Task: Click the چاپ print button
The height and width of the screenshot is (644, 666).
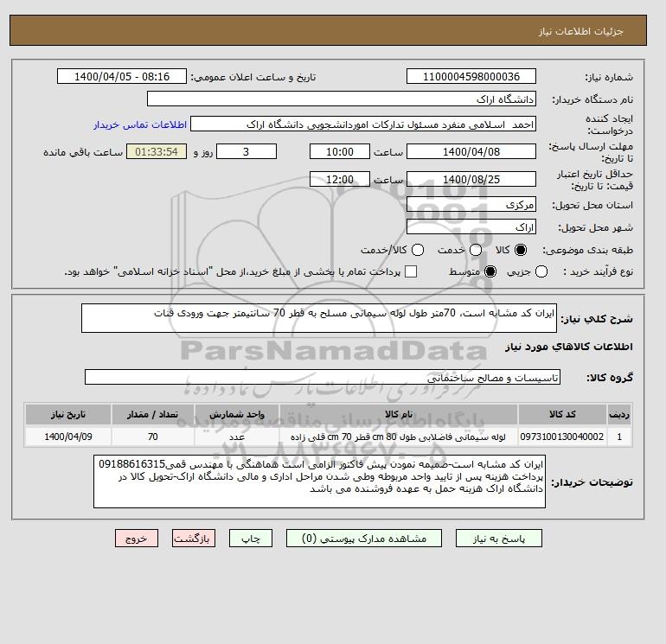Action: coord(251,539)
